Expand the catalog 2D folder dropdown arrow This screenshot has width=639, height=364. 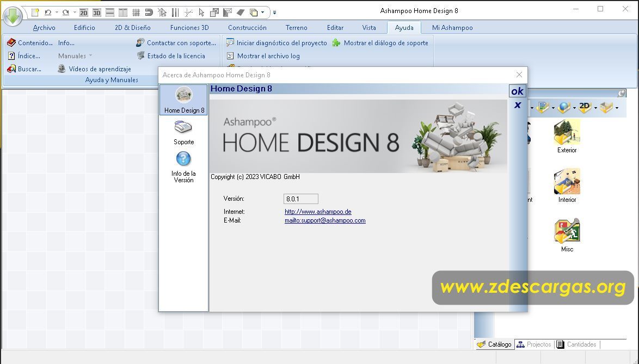pyautogui.click(x=595, y=108)
